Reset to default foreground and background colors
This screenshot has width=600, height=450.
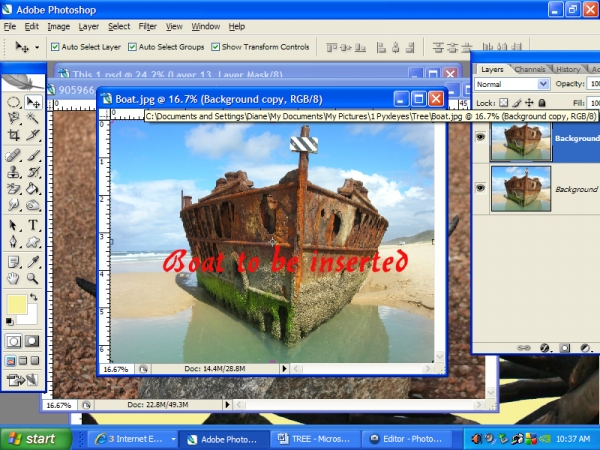[10, 321]
